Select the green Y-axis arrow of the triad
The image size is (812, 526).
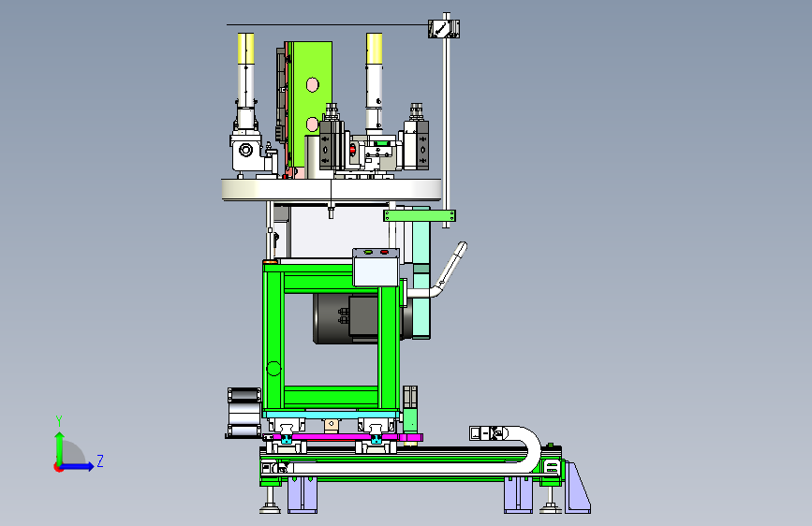pos(60,447)
